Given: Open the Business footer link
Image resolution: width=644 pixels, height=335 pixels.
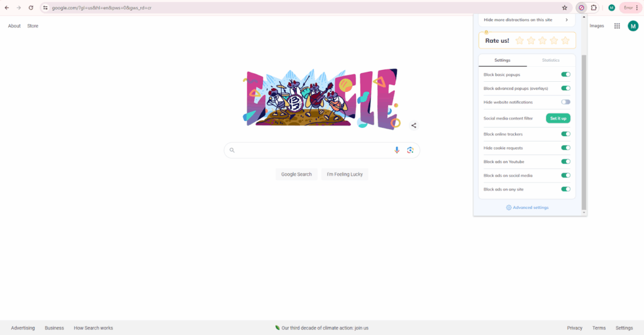Looking at the screenshot, I should pos(54,328).
